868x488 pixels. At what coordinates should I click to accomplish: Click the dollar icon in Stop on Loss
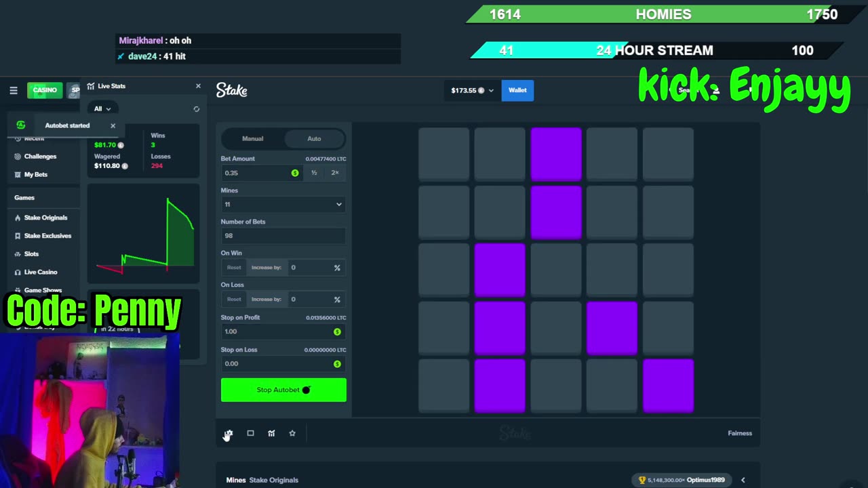pyautogui.click(x=337, y=364)
